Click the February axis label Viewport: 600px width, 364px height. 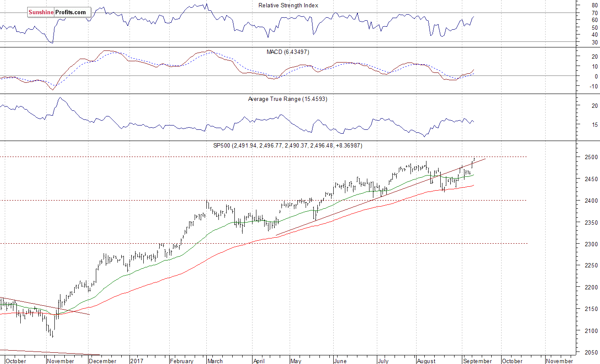(182, 361)
